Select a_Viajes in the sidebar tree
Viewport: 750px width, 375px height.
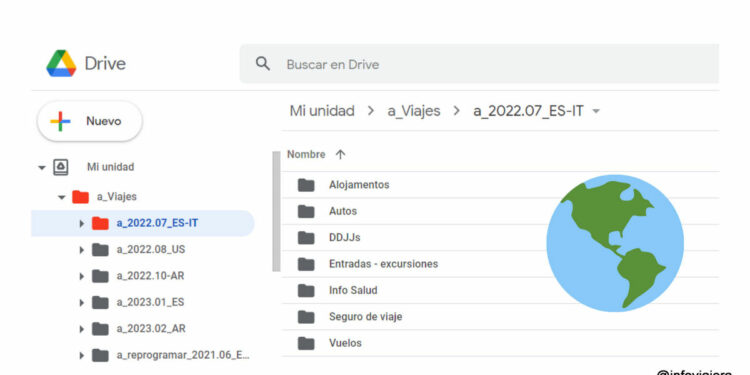[x=117, y=197]
